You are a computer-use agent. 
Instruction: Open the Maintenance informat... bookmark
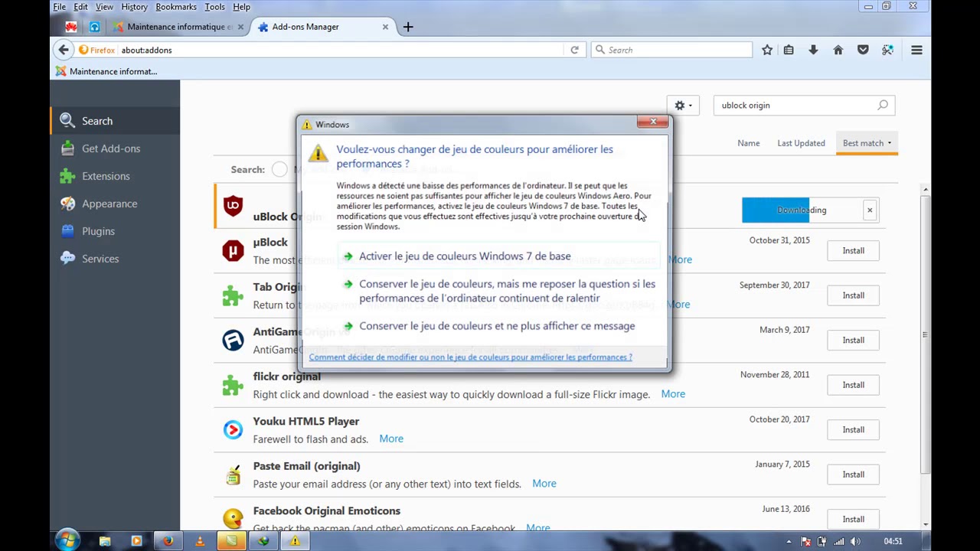point(106,71)
